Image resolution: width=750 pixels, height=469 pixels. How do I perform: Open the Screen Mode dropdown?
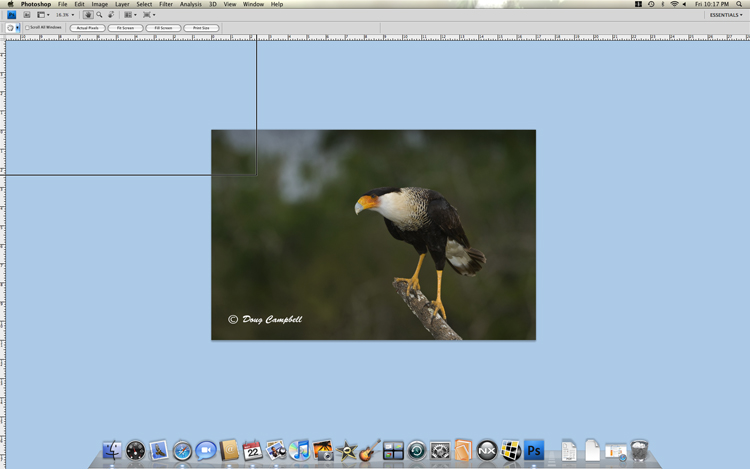149,15
